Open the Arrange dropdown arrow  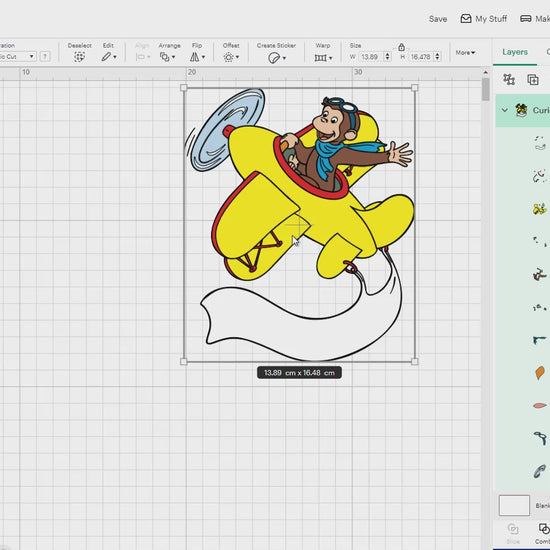[x=173, y=57]
